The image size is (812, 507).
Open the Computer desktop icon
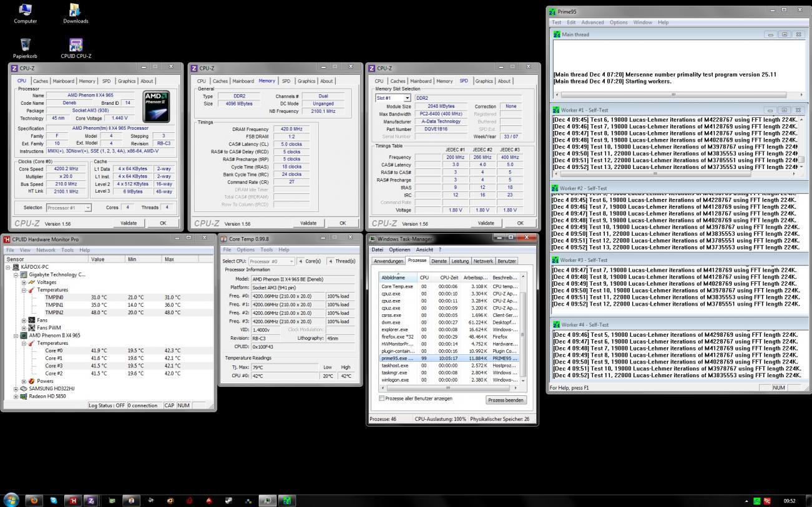(x=25, y=13)
